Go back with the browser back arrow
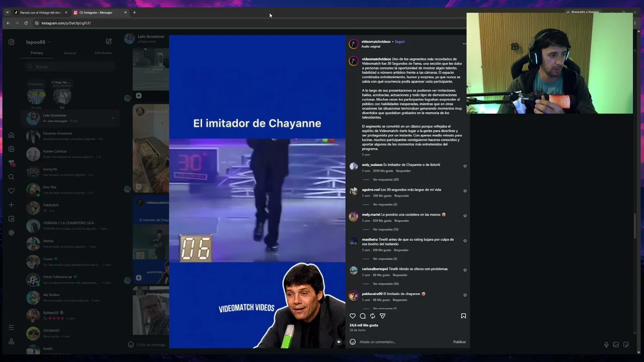 8,23
